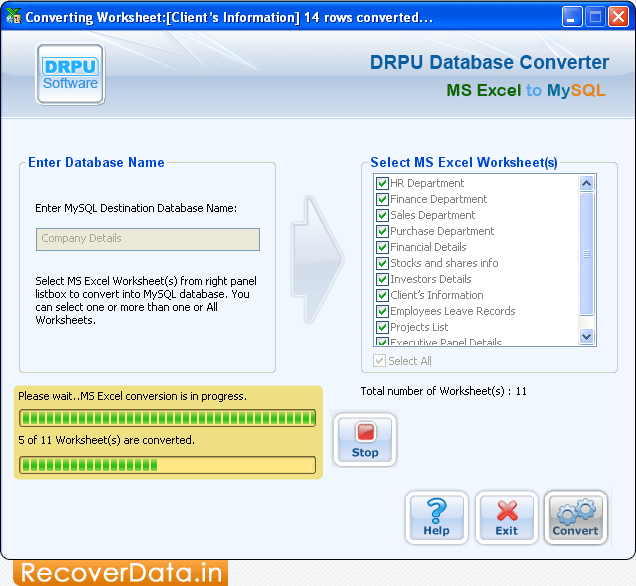Click the 'Please wait..MS Excel conversion' message
Viewport: 636px width, 586px height.
coord(132,396)
